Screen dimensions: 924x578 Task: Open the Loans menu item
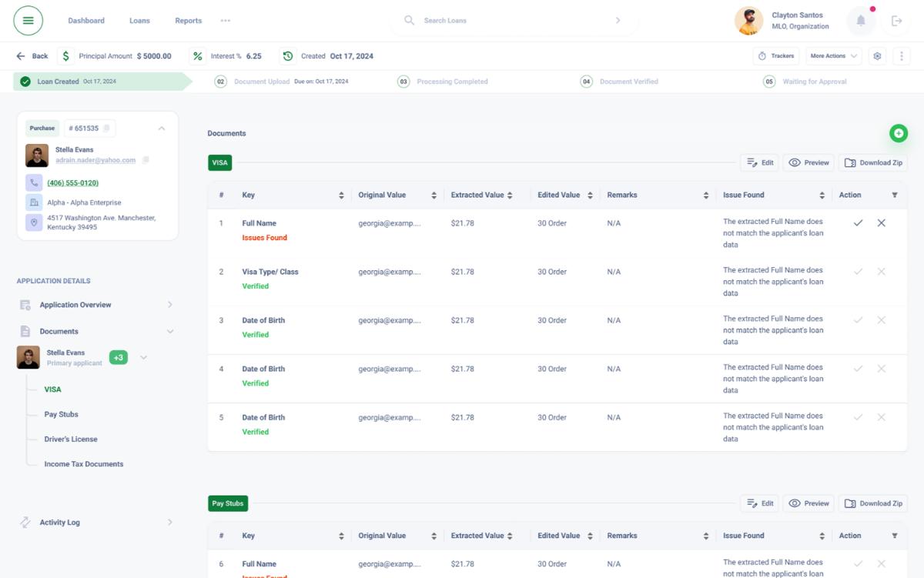(139, 21)
